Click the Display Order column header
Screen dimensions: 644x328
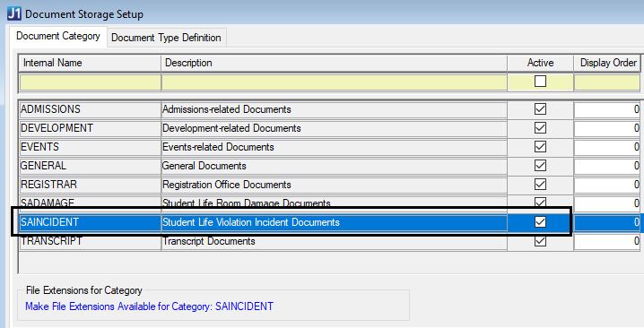[607, 64]
